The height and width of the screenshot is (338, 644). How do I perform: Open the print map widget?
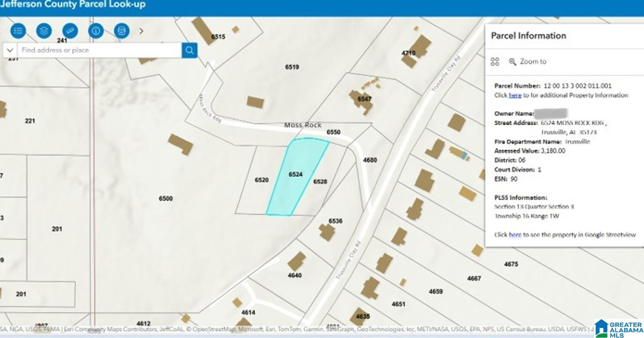coord(122,31)
